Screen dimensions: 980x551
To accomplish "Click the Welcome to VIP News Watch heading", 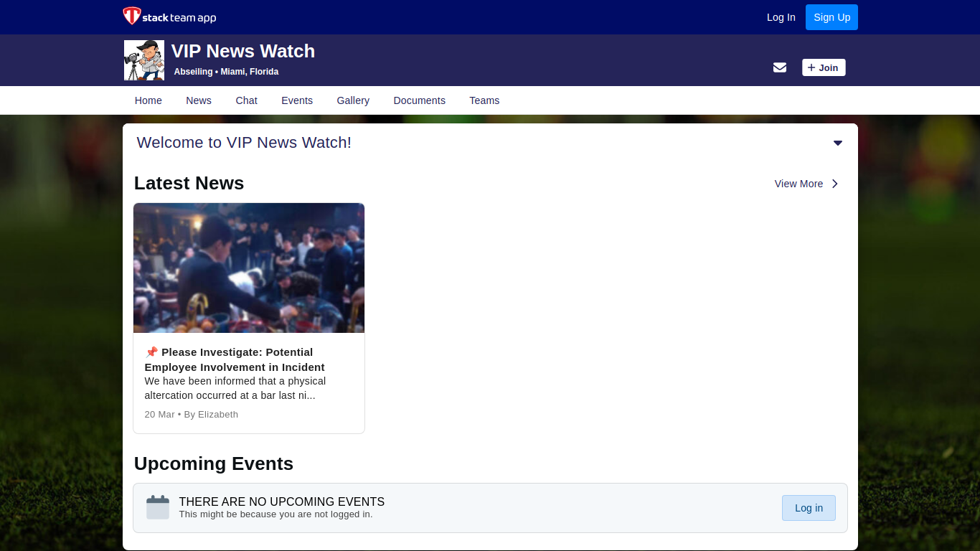I will tap(244, 143).
